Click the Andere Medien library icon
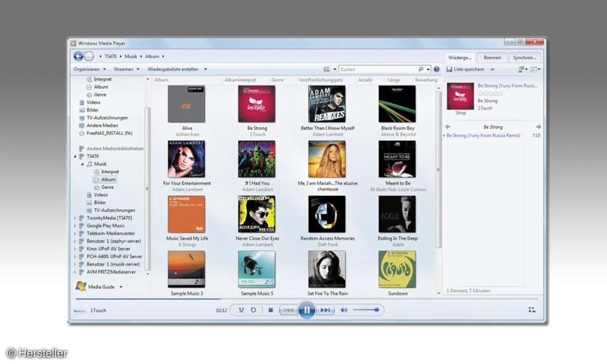The image size is (607, 364). click(82, 125)
